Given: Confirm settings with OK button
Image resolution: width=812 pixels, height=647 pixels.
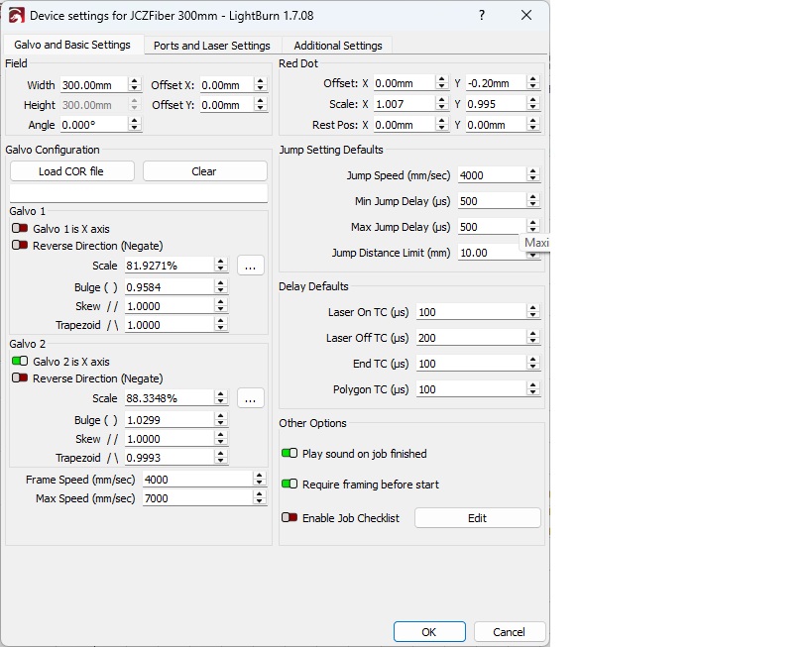Looking at the screenshot, I should [x=428, y=632].
